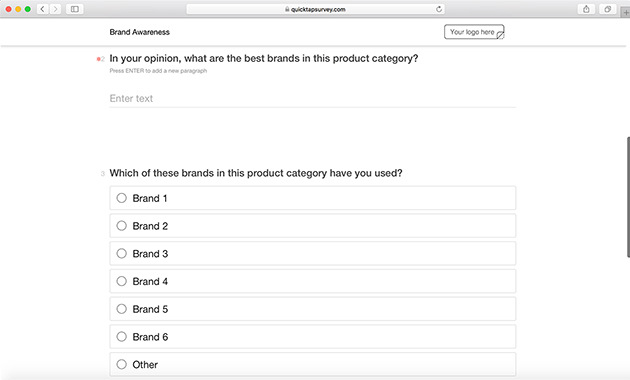Mark Brand 5 as used
Screen dimensions: 630x380
pos(313,309)
